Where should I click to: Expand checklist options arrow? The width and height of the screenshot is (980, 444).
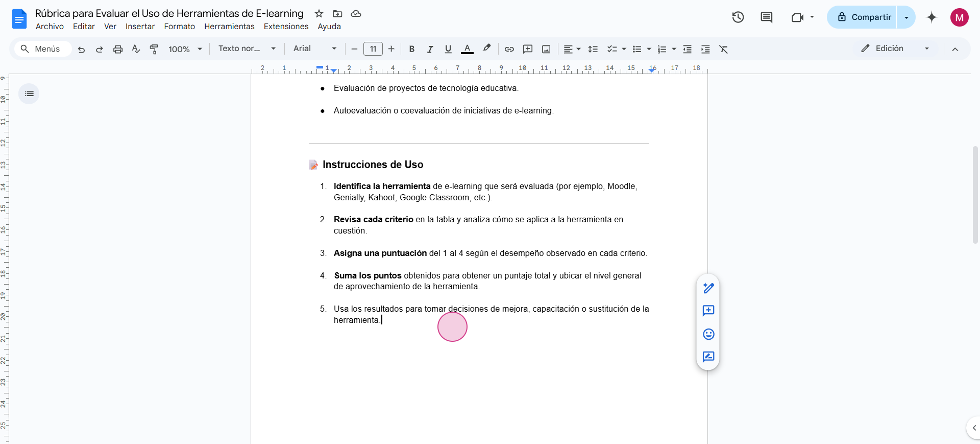pos(624,49)
